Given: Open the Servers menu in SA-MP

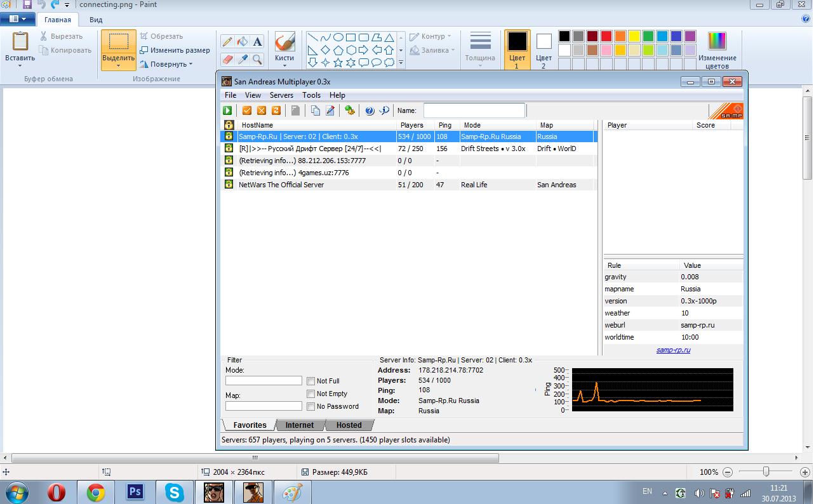Looking at the screenshot, I should click(281, 95).
